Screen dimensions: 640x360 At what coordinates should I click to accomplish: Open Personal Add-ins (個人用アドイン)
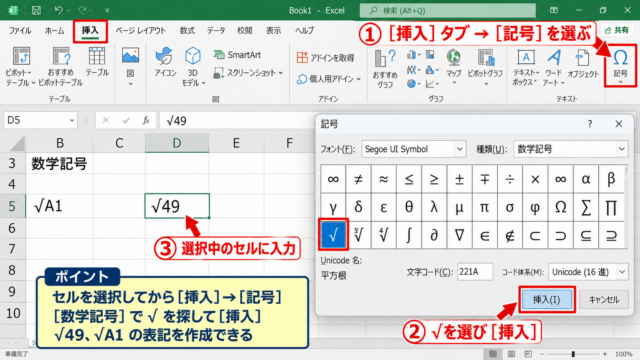[329, 79]
